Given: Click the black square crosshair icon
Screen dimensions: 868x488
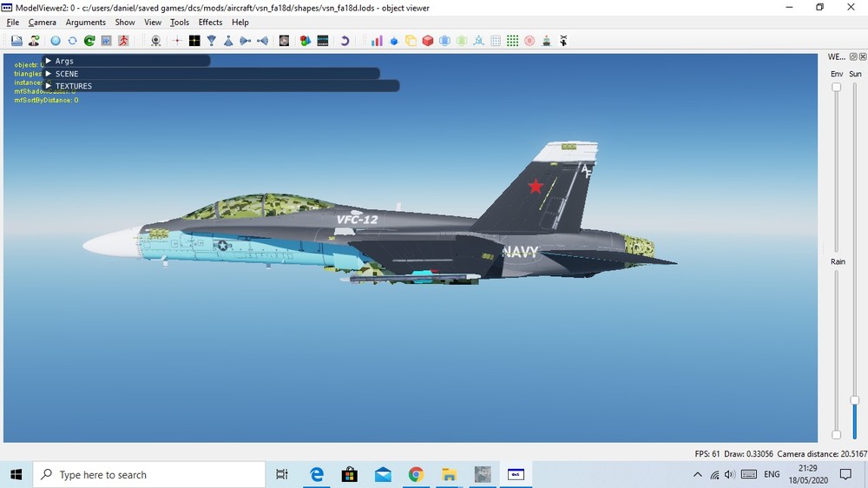Looking at the screenshot, I should [194, 41].
